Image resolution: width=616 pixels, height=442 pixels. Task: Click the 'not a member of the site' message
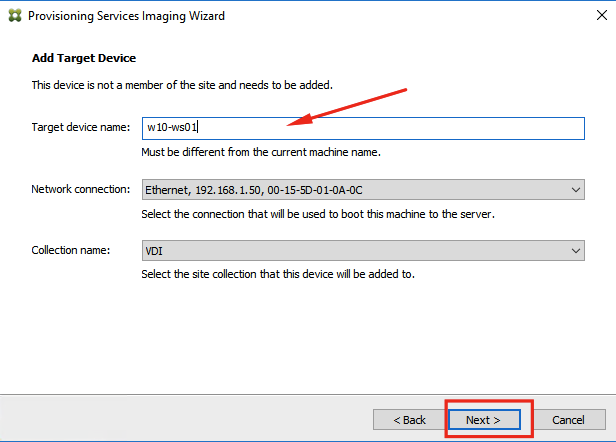(182, 85)
